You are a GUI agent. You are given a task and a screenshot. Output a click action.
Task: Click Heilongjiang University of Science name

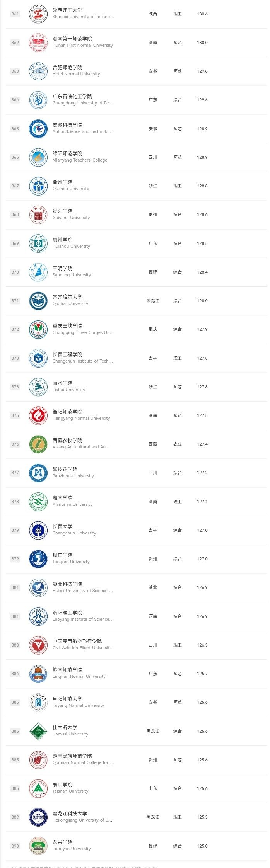pos(82,820)
